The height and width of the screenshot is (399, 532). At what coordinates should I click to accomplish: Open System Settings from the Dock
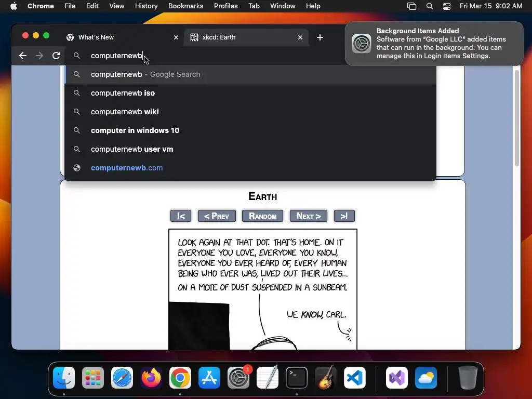coord(238,378)
